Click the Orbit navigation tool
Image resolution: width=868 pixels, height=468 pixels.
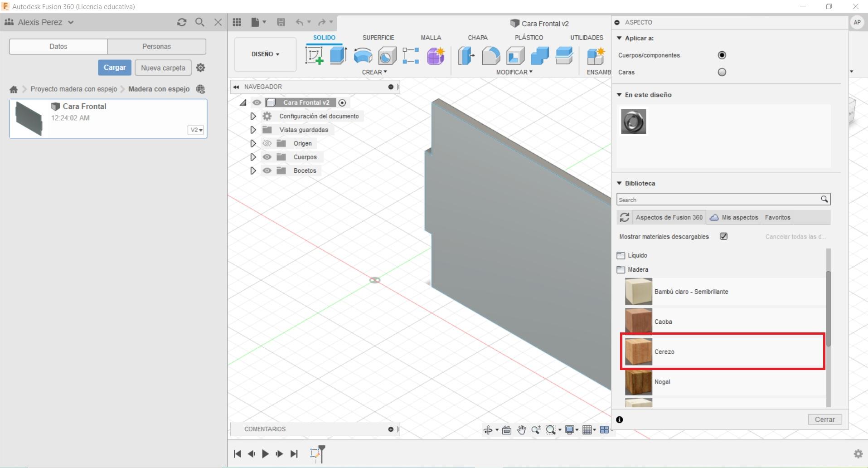tap(488, 430)
